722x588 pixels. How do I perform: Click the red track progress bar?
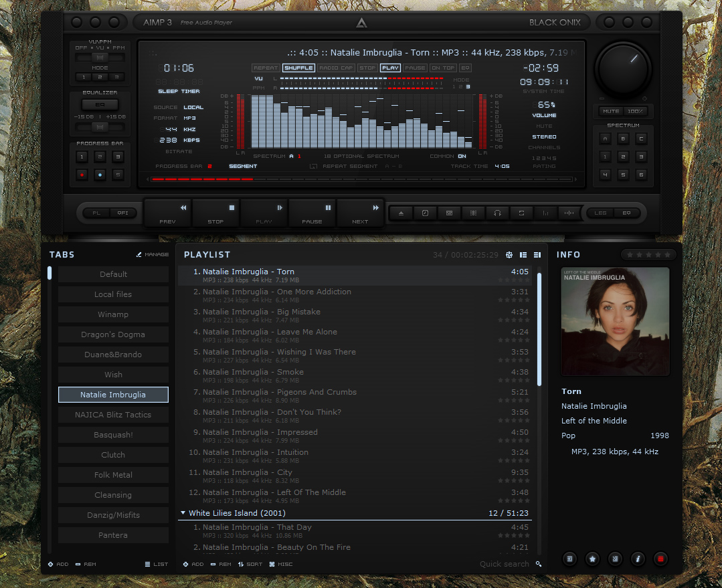[361, 179]
